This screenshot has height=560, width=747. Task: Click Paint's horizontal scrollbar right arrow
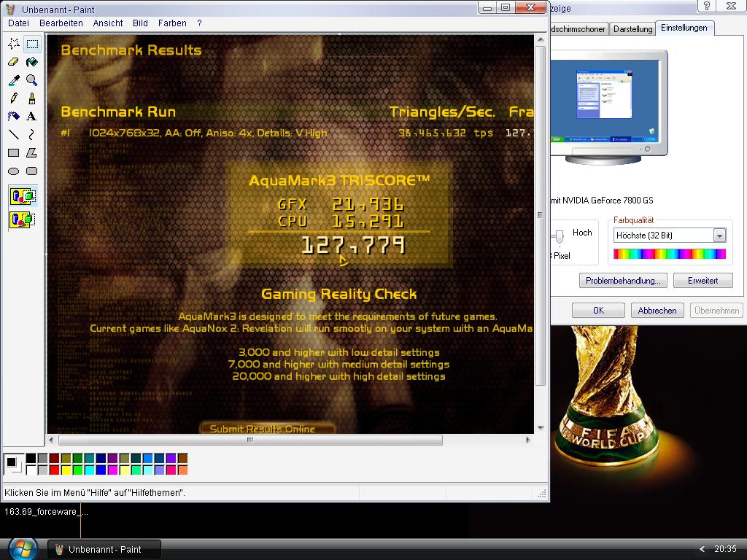527,440
